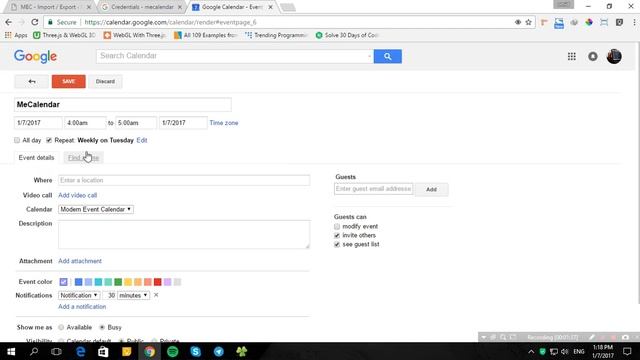Choose the yellow event color swatch
The height and width of the screenshot is (360, 640).
click(128, 282)
